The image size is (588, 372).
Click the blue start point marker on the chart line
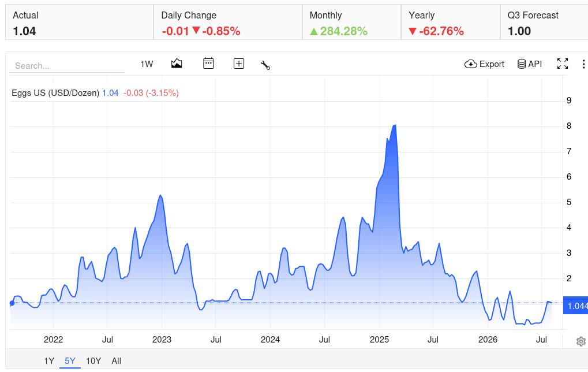click(x=12, y=303)
